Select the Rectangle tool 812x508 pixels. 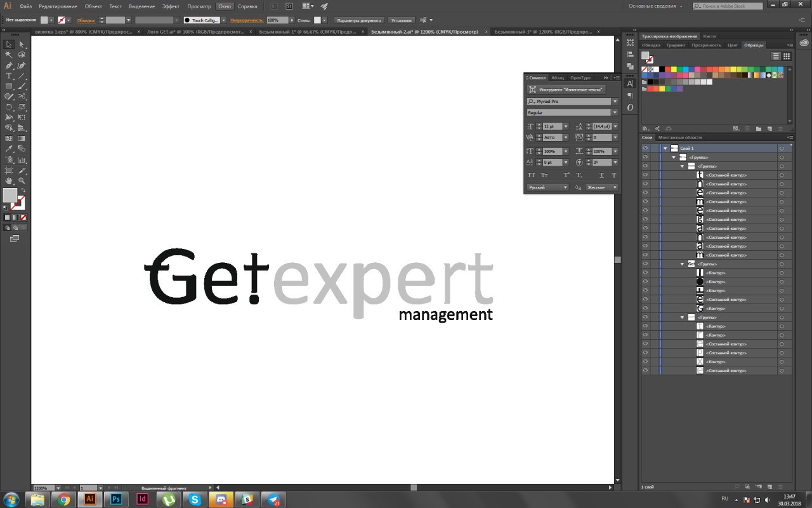coord(9,86)
